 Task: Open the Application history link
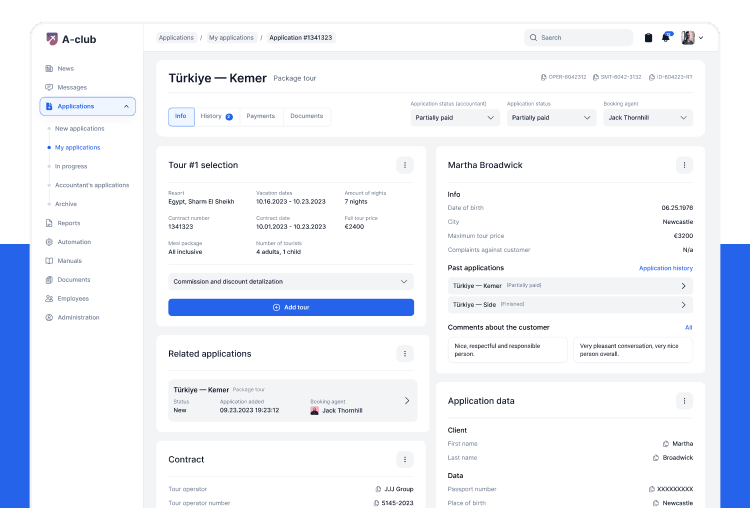point(666,268)
